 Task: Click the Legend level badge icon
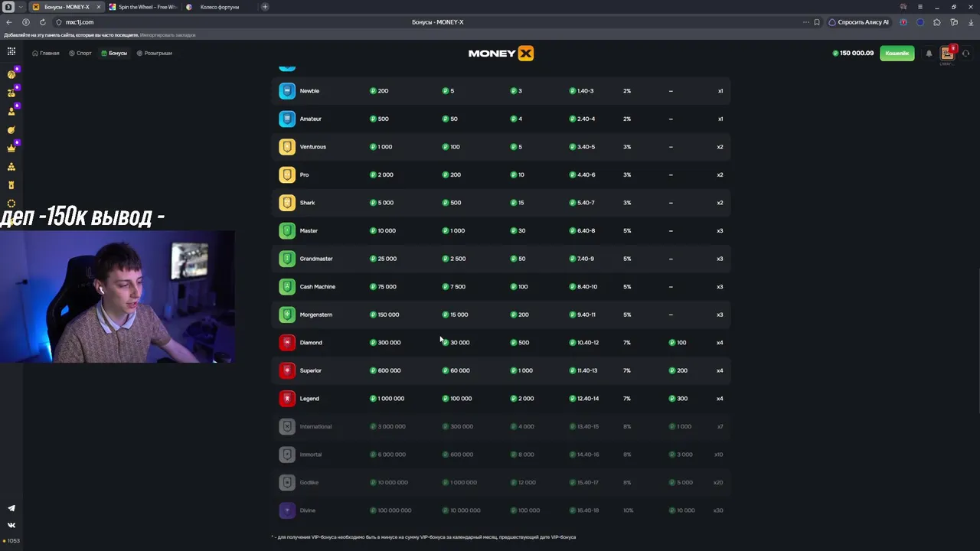287,399
